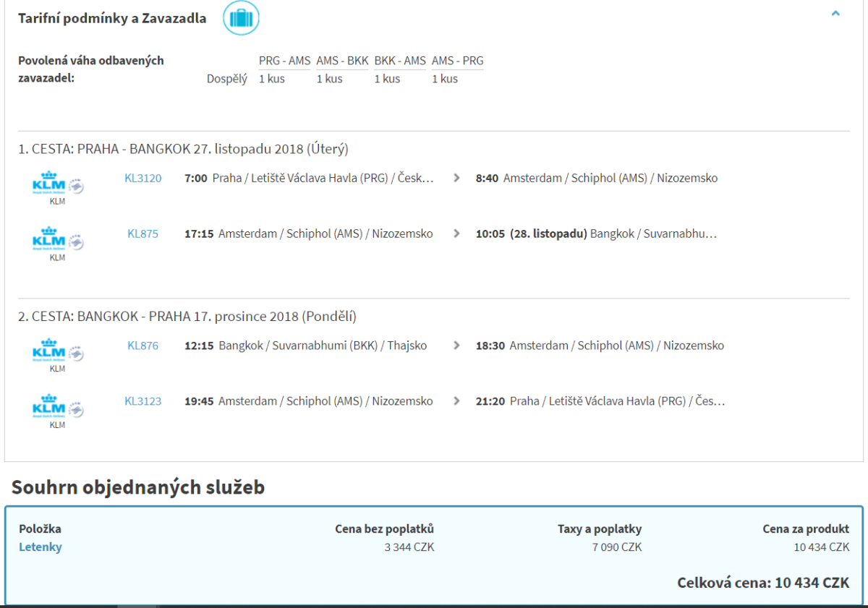This screenshot has width=868, height=608.
Task: Open flight number KL875 details
Action: point(142,234)
